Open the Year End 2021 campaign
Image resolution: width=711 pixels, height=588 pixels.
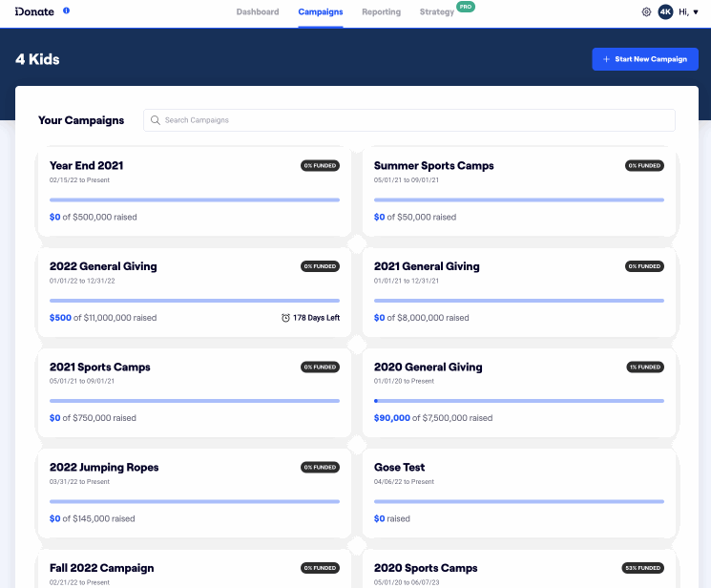pos(195,191)
